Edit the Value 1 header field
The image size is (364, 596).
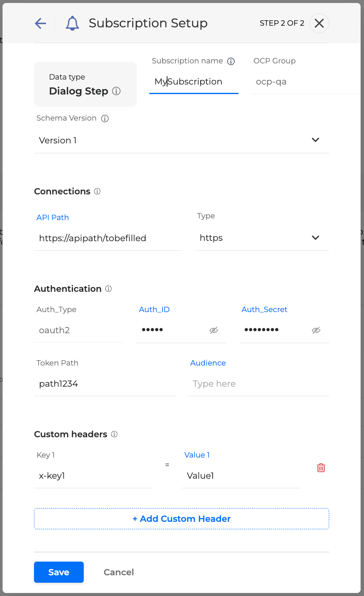pos(241,476)
